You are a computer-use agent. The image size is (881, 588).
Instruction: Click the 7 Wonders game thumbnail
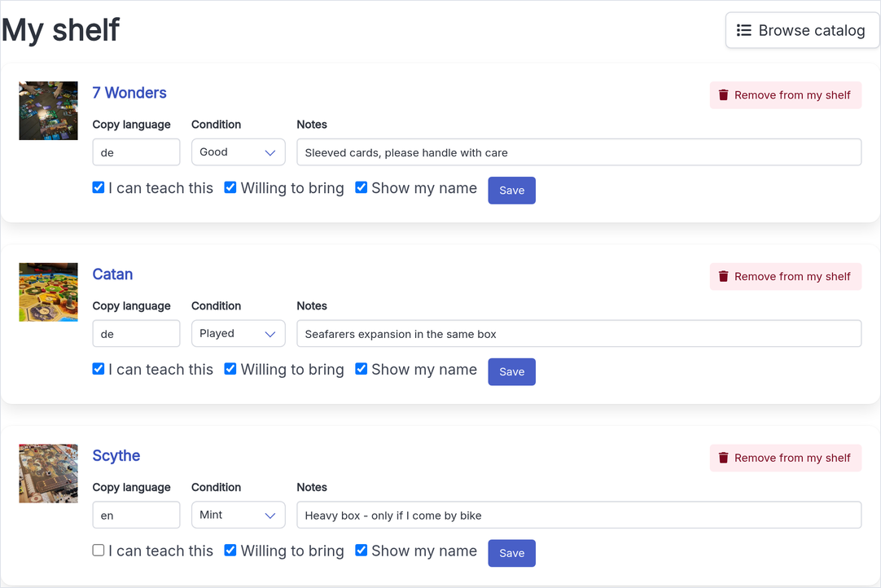tap(48, 111)
